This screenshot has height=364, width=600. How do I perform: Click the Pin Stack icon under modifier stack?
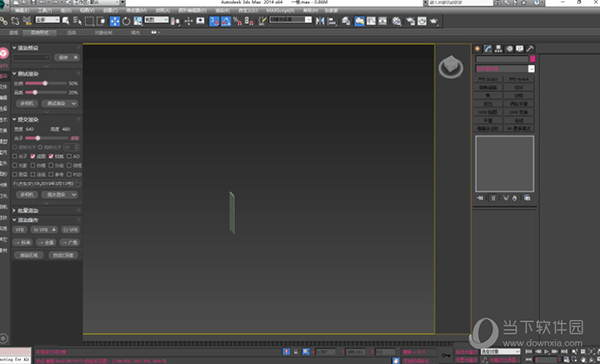click(x=480, y=198)
